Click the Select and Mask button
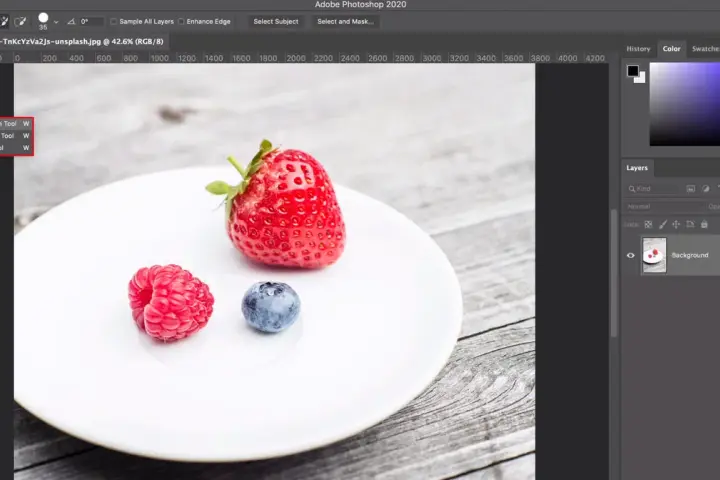Screen dimensions: 720x480 (345, 22)
